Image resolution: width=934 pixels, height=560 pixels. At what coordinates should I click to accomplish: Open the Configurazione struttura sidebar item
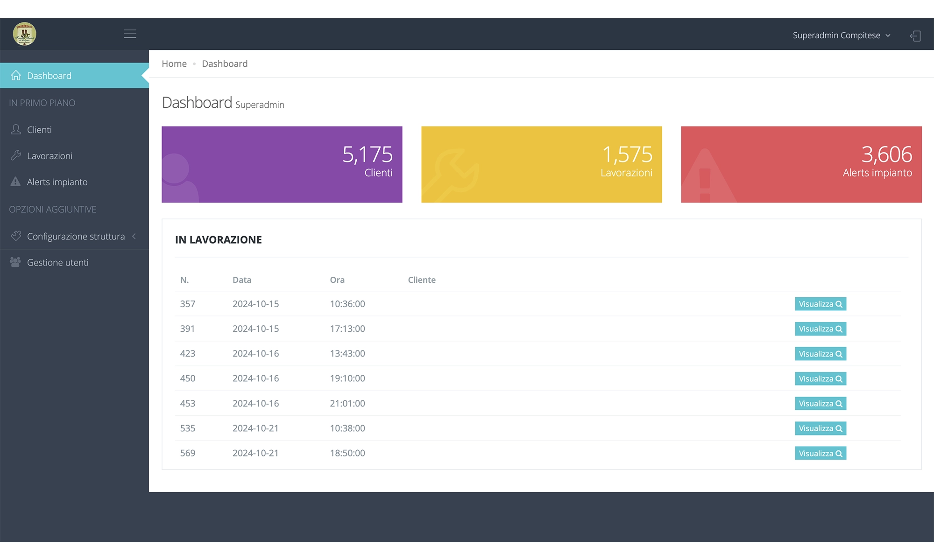pyautogui.click(x=74, y=236)
